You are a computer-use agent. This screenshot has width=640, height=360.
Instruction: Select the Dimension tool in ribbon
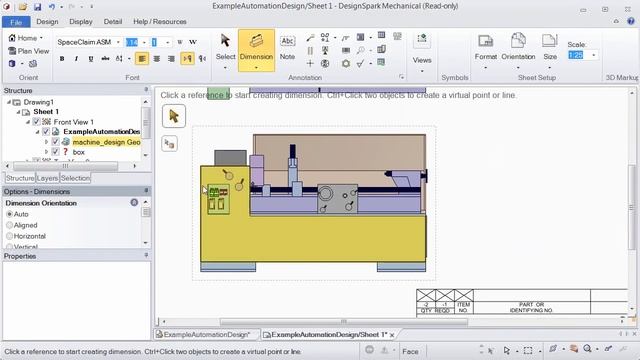tap(256, 50)
